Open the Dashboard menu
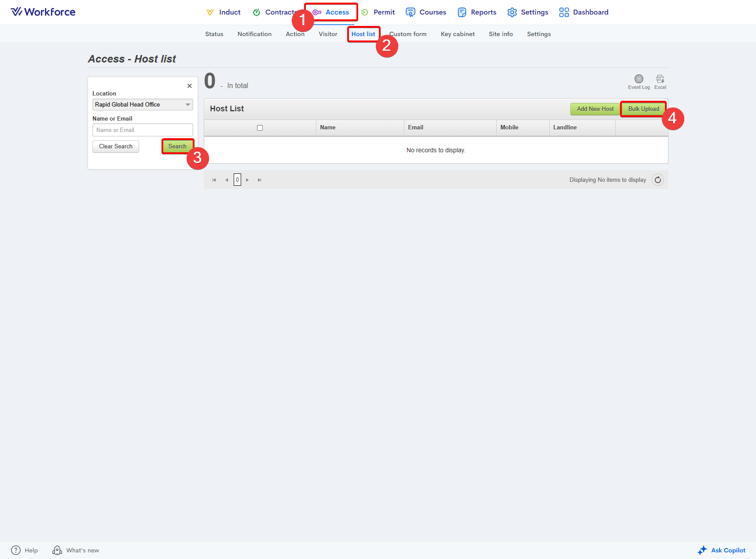The width and height of the screenshot is (756, 559). click(584, 12)
